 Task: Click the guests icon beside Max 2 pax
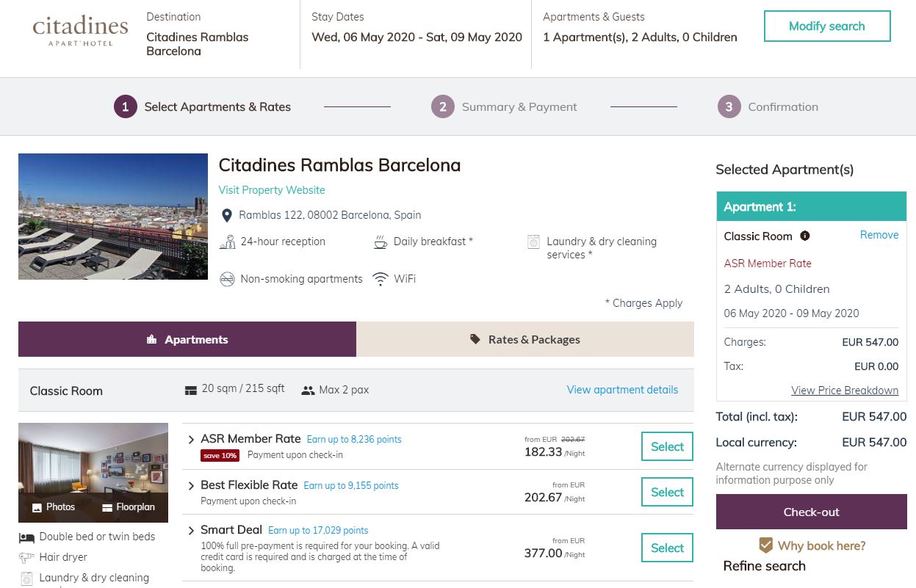point(308,391)
